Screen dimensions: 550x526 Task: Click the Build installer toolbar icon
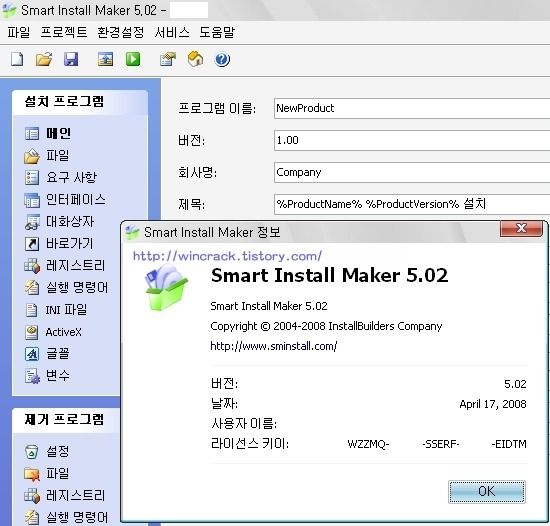point(105,59)
